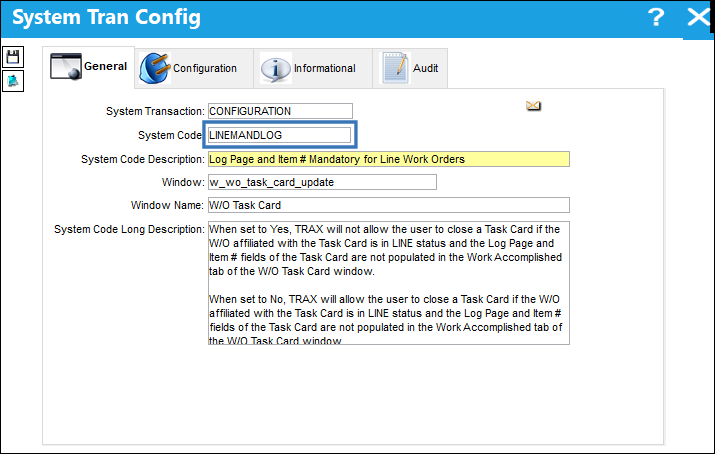Click the System Code Long Description label
715x454 pixels.
click(129, 229)
